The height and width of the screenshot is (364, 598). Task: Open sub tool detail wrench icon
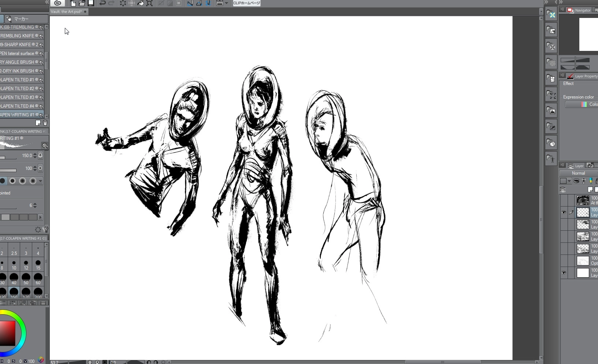pyautogui.click(x=46, y=230)
